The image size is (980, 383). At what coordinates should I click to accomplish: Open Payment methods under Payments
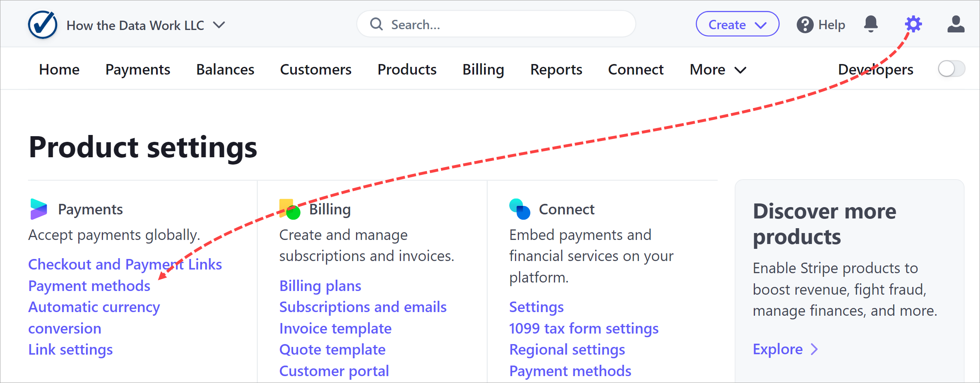point(89,286)
